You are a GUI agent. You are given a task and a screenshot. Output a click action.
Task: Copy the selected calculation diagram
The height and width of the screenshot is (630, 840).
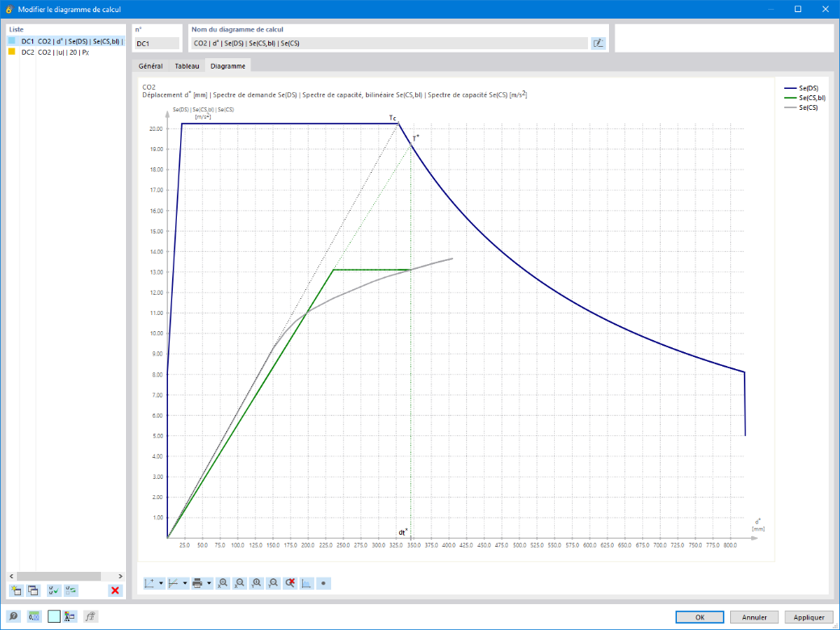[33, 591]
